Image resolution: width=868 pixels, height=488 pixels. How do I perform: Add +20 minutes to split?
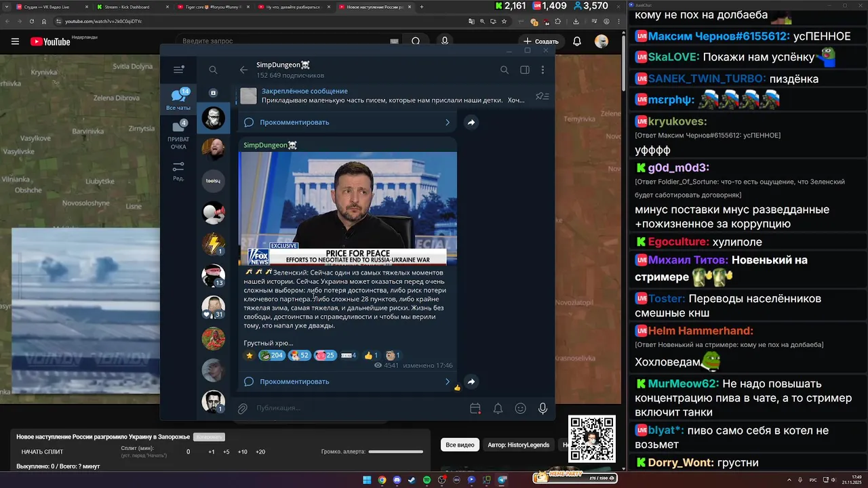tap(260, 452)
